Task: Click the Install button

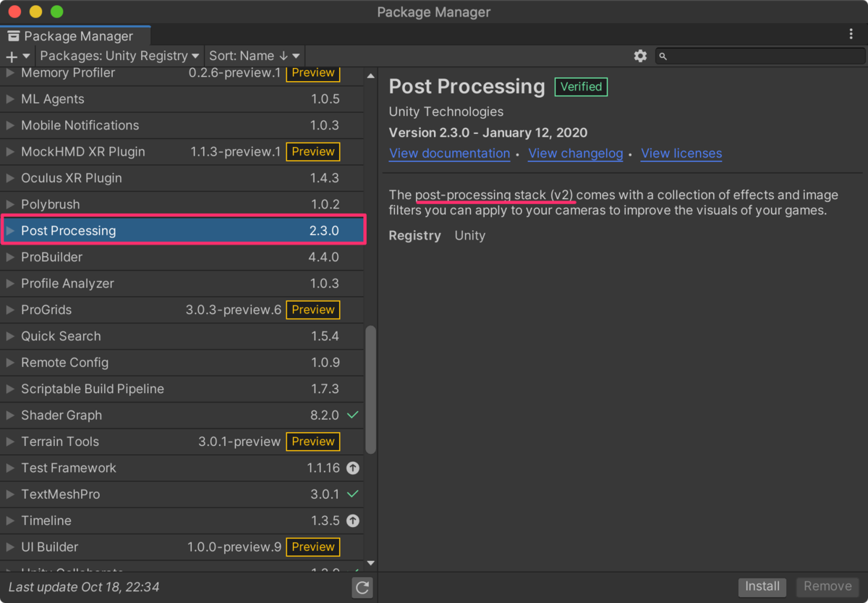Action: pyautogui.click(x=763, y=586)
